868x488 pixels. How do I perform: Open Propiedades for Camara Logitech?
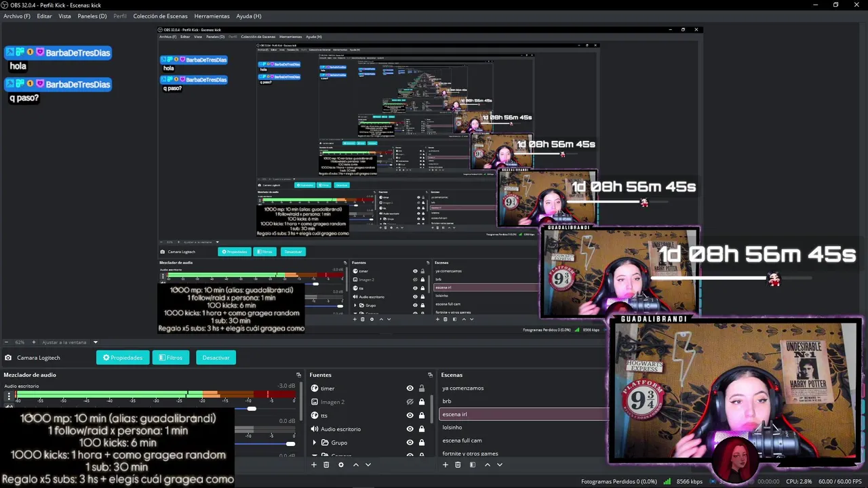coord(123,358)
